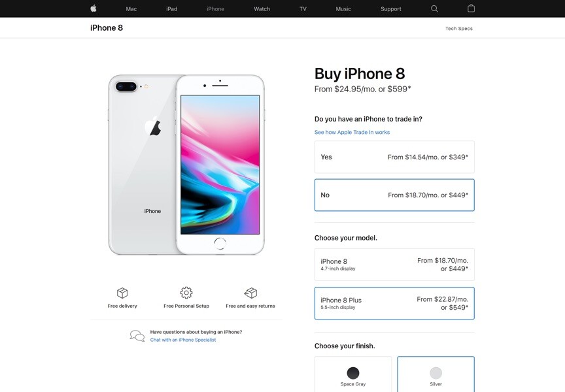Open the shopping bag icon

tap(471, 8)
